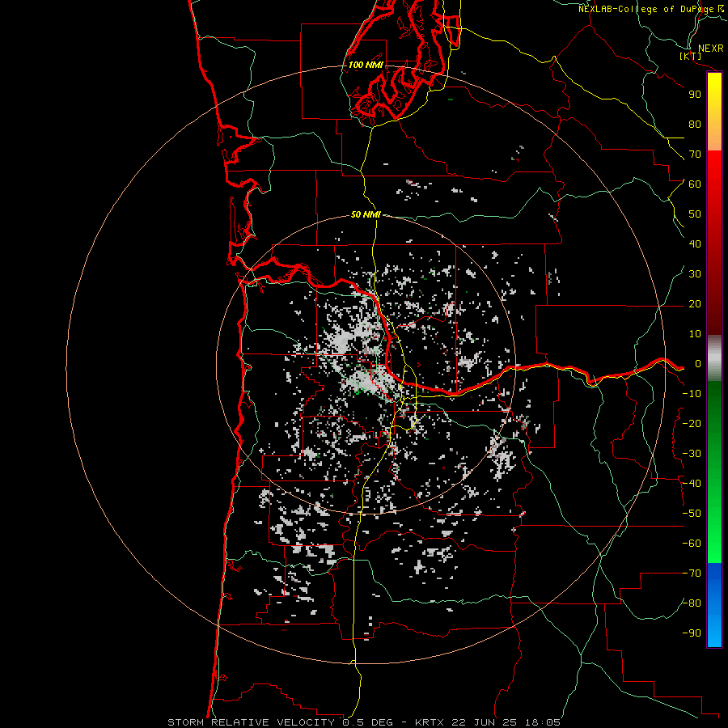Viewport: 728px width, 728px height.
Task: Click the "50 NMI" range ring label
Action: coord(366,214)
